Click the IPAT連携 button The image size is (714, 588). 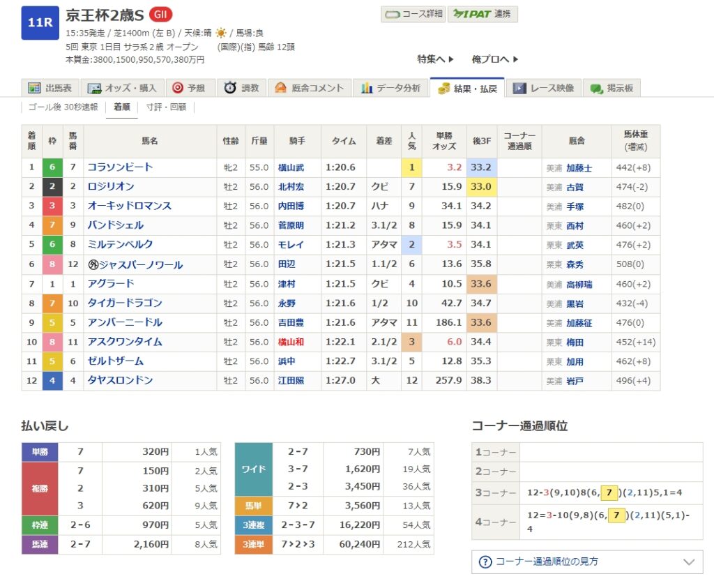(483, 14)
